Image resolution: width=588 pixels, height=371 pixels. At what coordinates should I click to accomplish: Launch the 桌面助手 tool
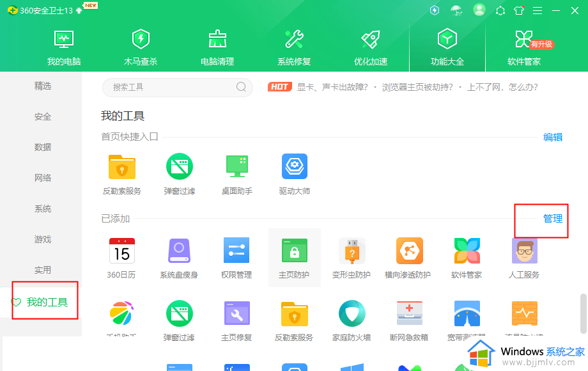(x=237, y=175)
